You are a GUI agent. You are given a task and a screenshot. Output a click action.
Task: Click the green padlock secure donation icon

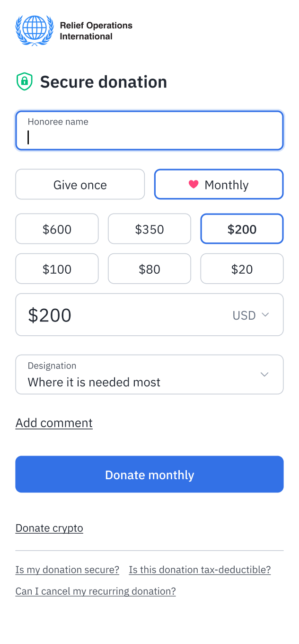(x=24, y=81)
